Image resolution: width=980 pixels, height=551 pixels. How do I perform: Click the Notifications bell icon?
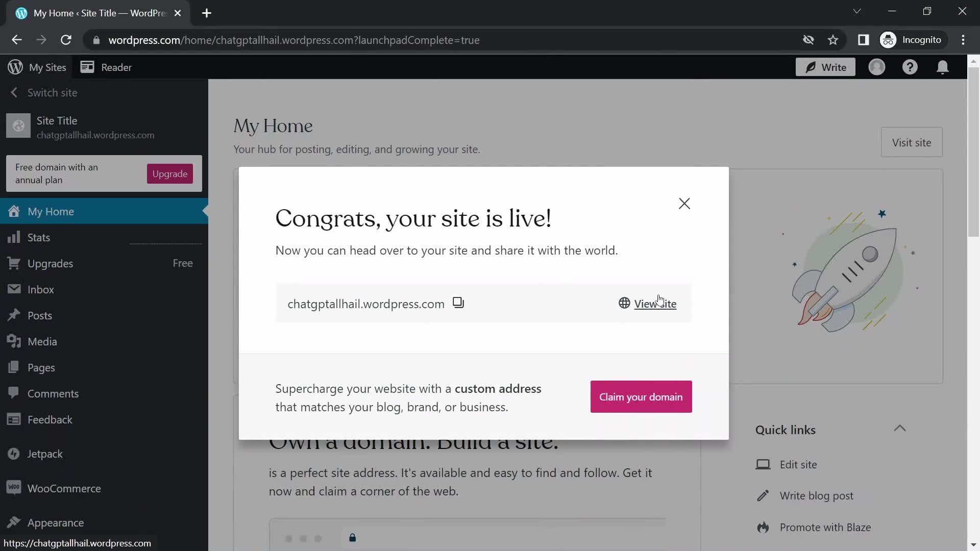tap(944, 67)
